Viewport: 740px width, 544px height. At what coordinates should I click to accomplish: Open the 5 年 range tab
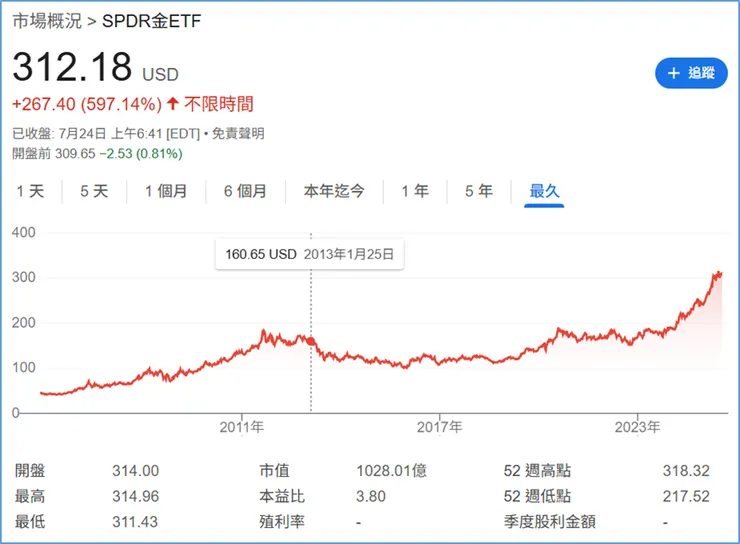[x=479, y=191]
